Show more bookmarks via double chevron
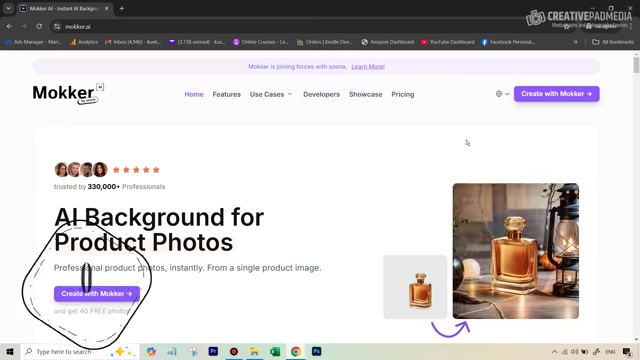Screen dimensions: 640x360 [576, 42]
